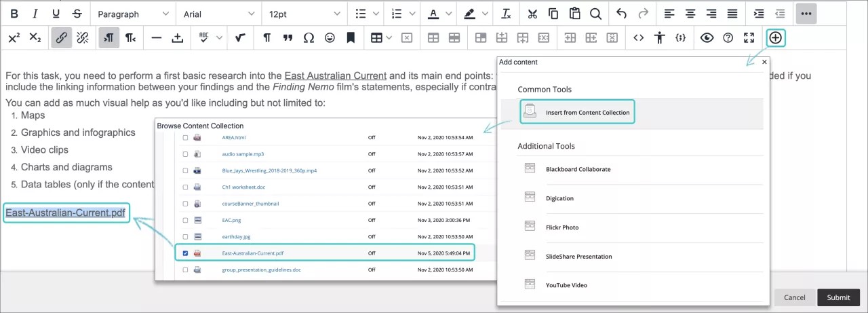
Task: Tick the checkbox for EAC.png
Action: [186, 220]
